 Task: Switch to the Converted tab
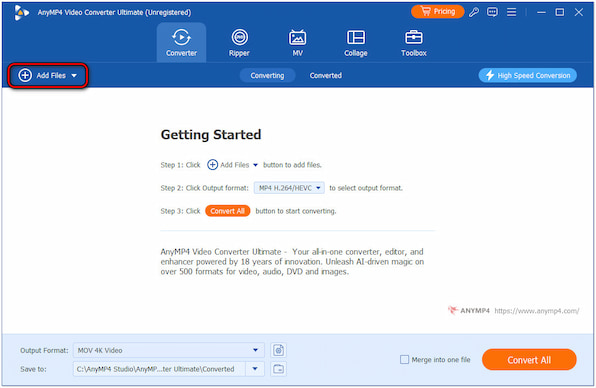coord(325,76)
